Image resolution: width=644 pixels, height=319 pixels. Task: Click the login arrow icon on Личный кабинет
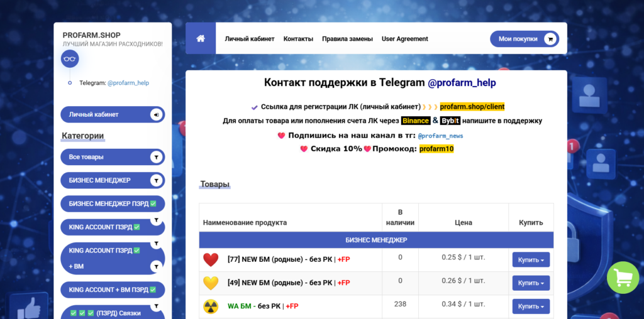(x=155, y=114)
